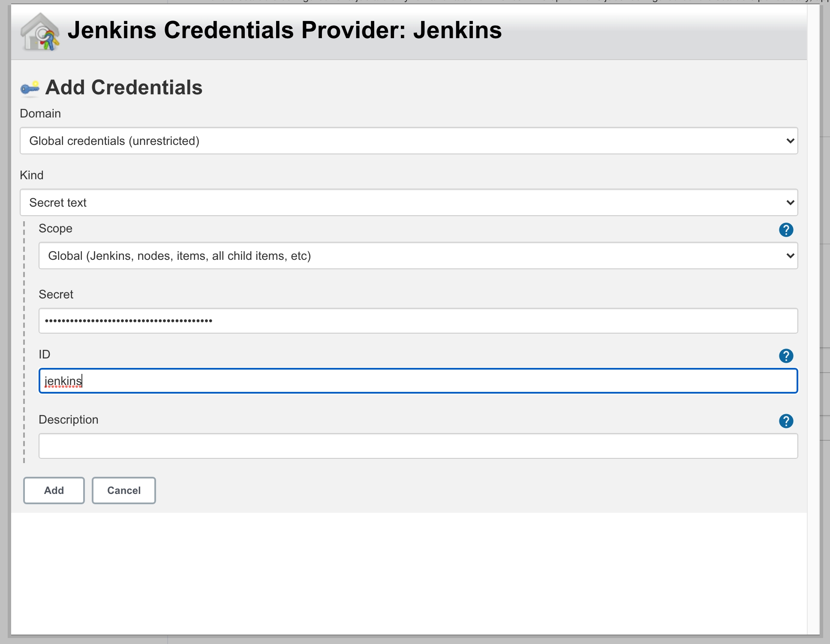The height and width of the screenshot is (644, 830).
Task: Click the empty Description text field
Action: tap(418, 446)
